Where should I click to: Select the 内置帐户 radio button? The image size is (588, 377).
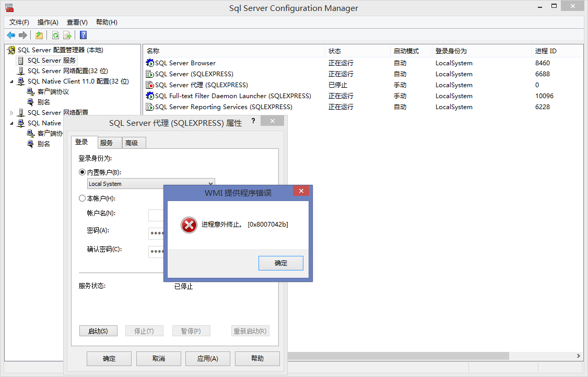point(82,172)
